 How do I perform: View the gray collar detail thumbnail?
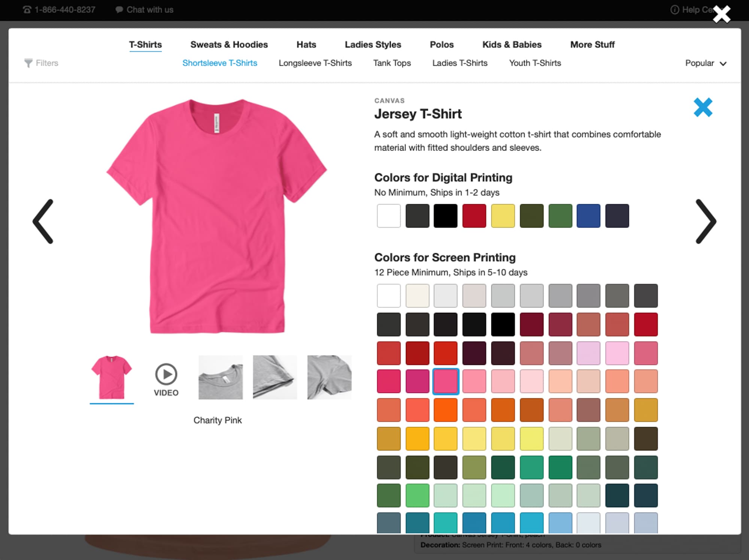coord(220,377)
